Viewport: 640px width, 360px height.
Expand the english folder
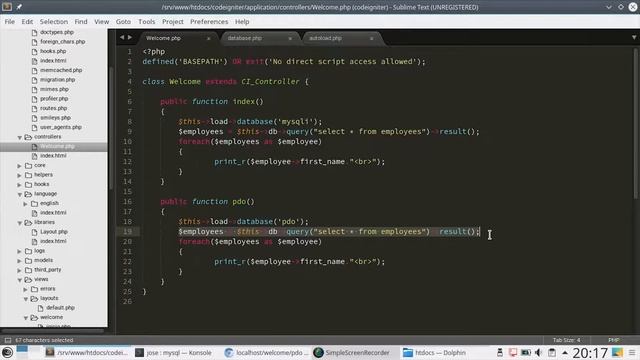pyautogui.click(x=26, y=204)
